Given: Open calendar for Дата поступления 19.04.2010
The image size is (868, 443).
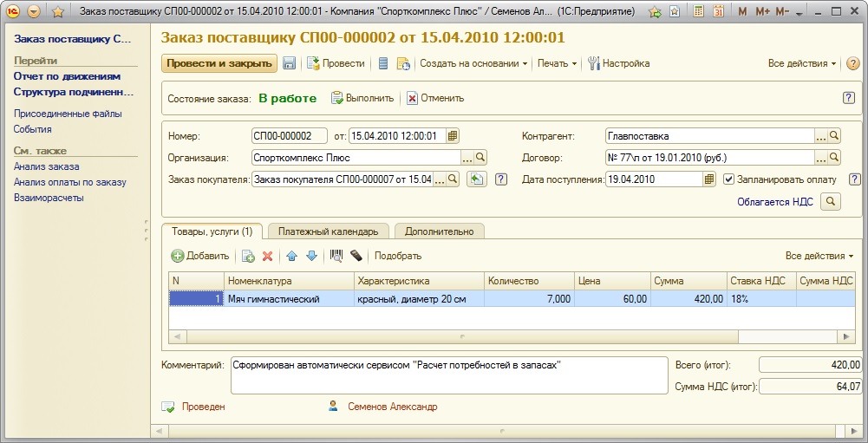Looking at the screenshot, I should [x=709, y=179].
